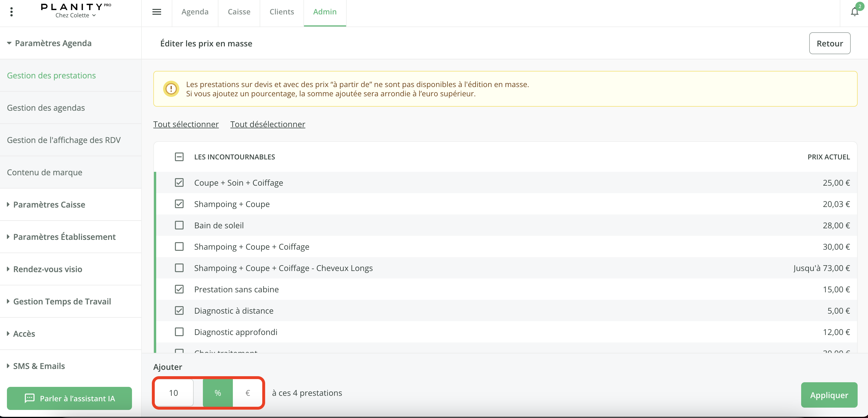Viewport: 868px width, 418px height.
Task: Check the Bain de soleil checkbox
Action: tap(179, 225)
